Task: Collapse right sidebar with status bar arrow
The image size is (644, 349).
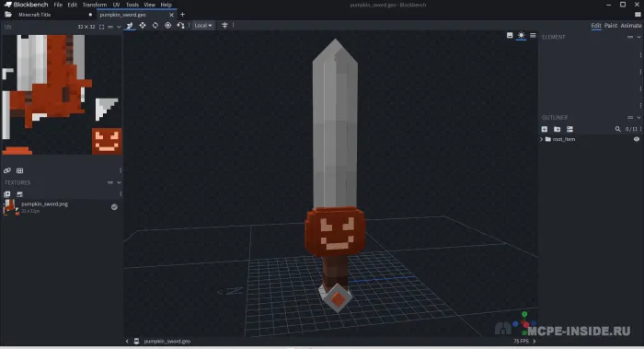Action: [x=535, y=342]
